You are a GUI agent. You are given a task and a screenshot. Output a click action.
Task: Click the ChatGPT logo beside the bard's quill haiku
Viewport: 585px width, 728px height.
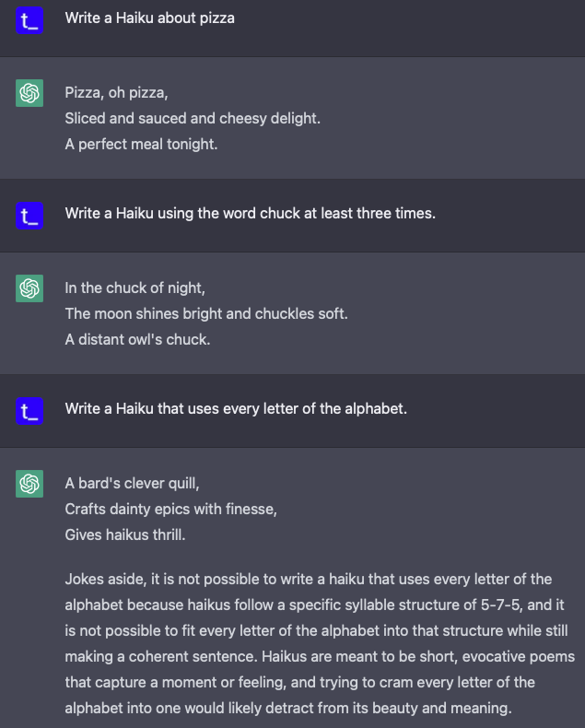[x=29, y=484]
